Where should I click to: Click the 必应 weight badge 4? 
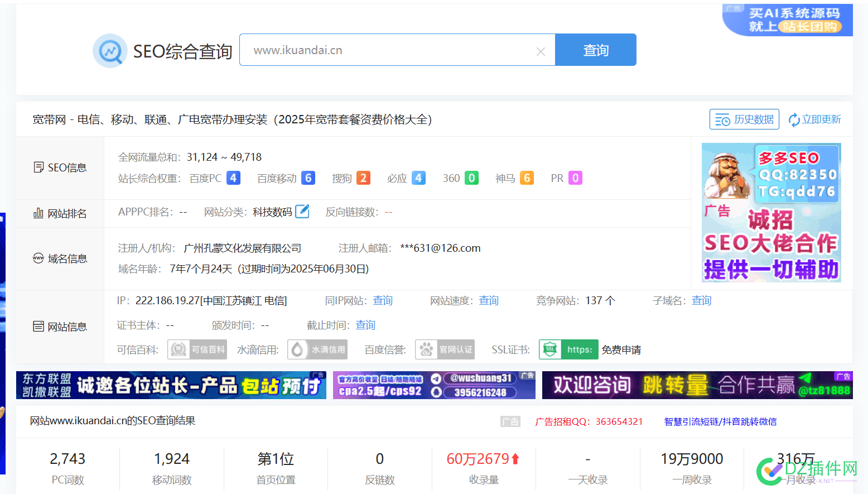(419, 178)
